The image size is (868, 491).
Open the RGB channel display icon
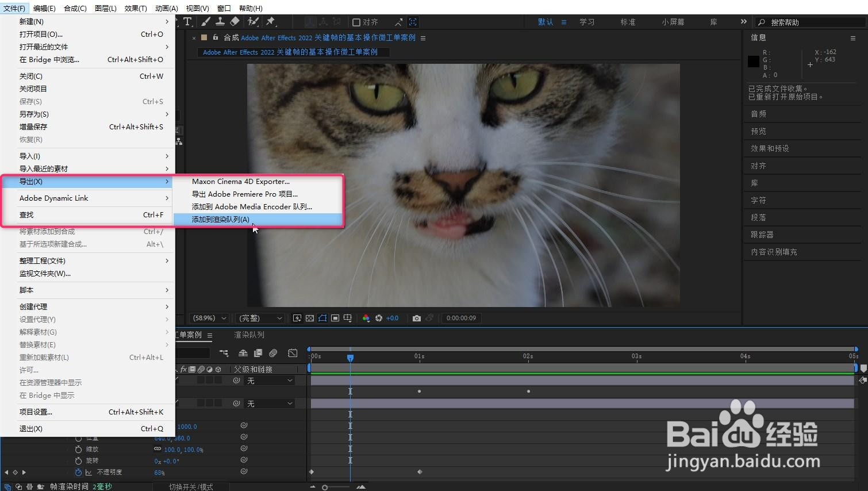click(366, 318)
